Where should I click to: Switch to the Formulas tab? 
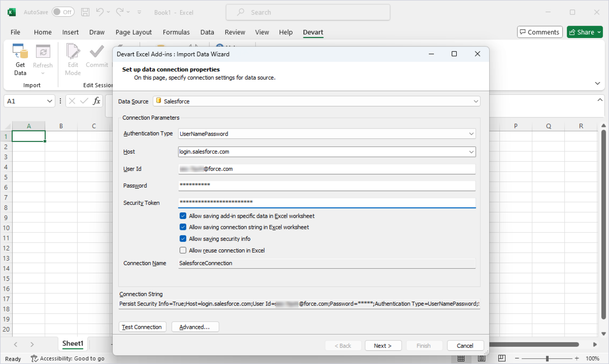(x=176, y=32)
